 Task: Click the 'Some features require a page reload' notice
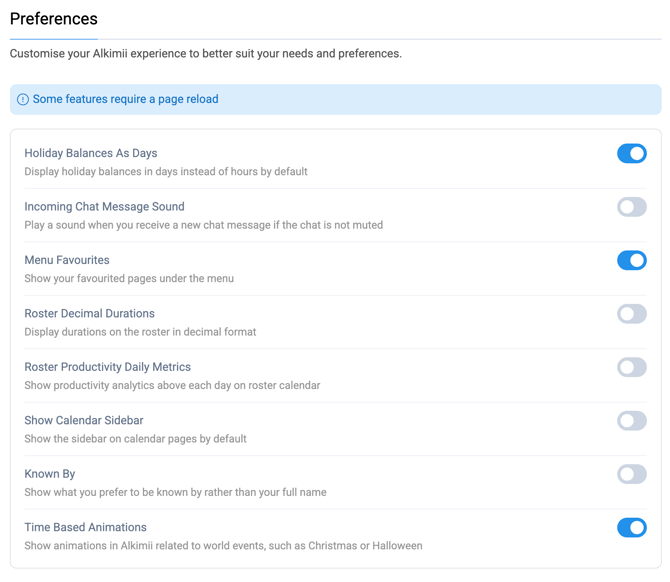click(125, 99)
